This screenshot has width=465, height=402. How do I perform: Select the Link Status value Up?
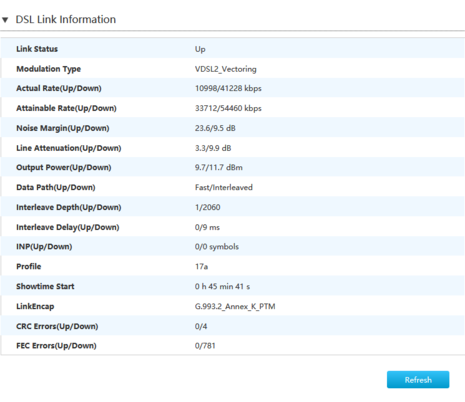(x=200, y=49)
